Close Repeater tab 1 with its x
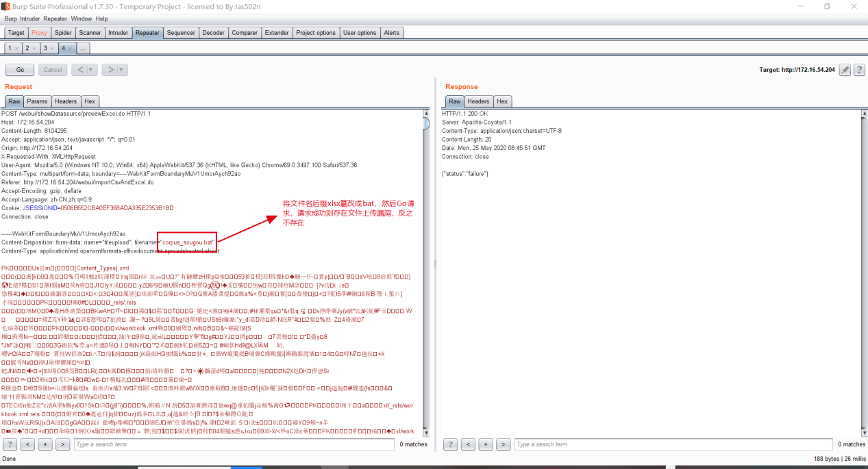 point(16,49)
